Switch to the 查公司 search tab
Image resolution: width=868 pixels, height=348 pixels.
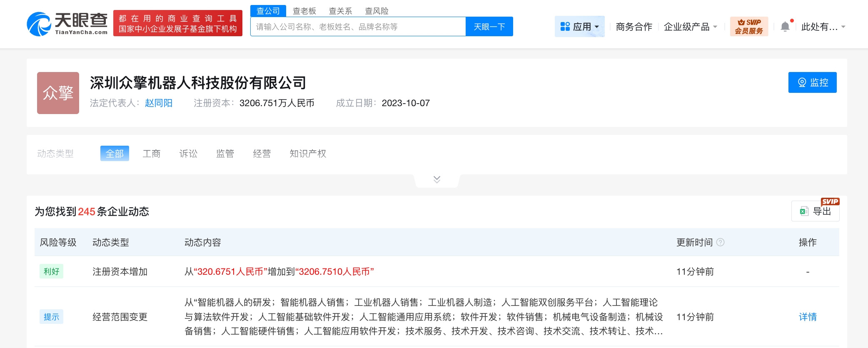tap(268, 11)
